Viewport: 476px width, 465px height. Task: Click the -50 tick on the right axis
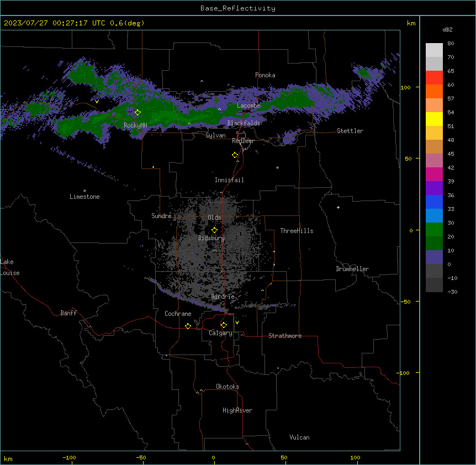point(405,302)
